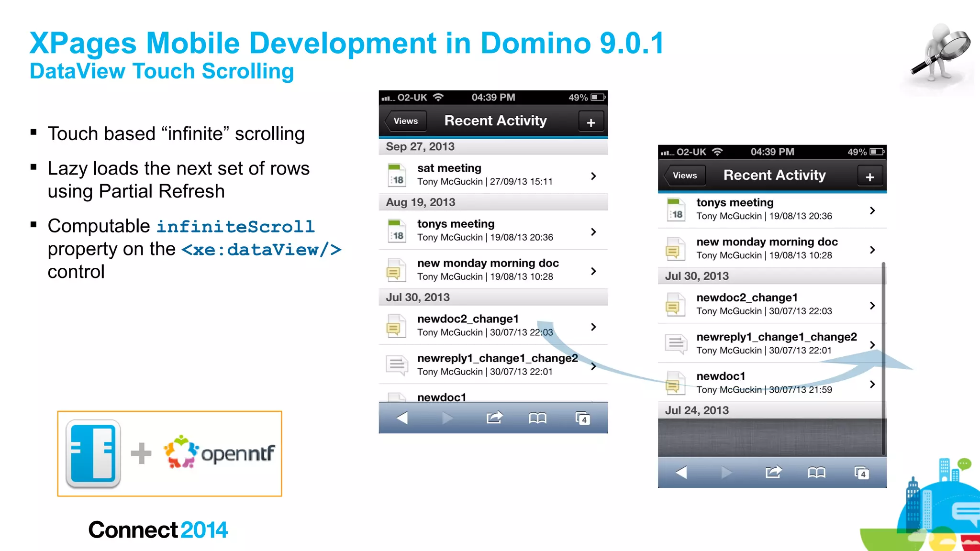Click newdoc2_change1 document icon in left phone
Screen dimensions: 980x551
(x=396, y=326)
